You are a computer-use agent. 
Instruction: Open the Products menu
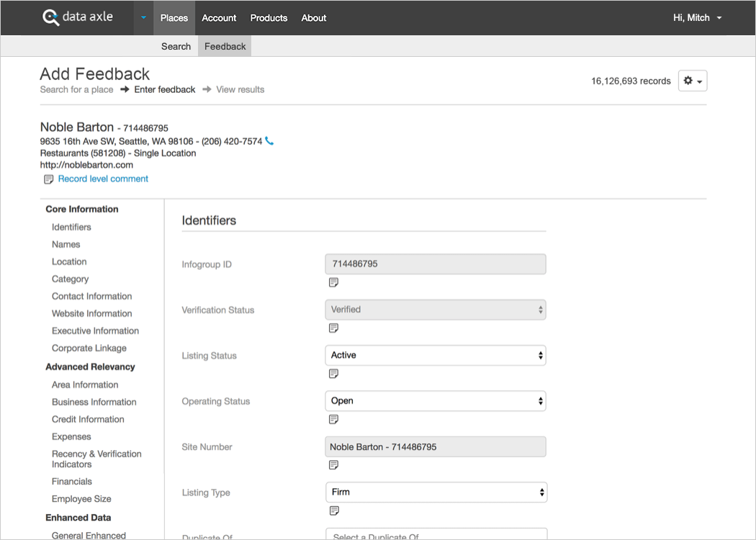tap(269, 18)
